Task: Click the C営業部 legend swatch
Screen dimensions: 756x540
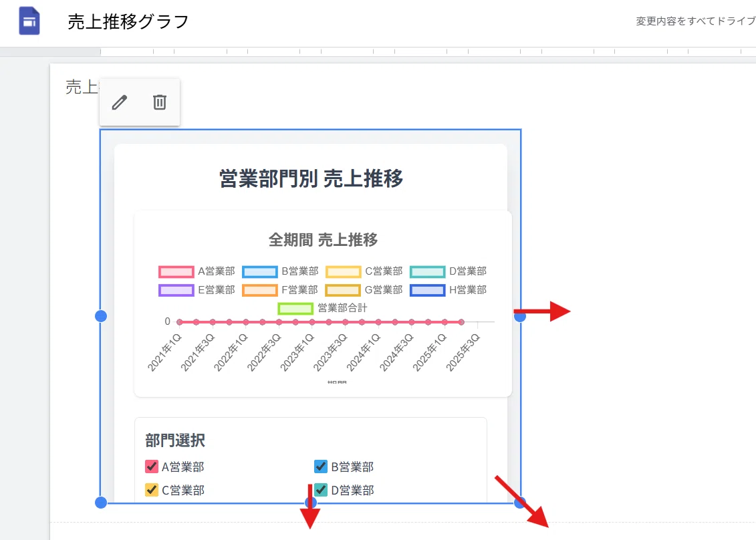Action: [344, 271]
